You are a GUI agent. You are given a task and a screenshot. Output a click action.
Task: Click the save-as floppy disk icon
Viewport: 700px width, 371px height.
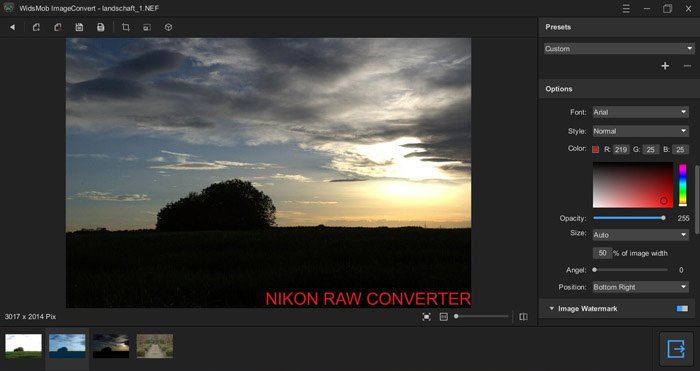click(x=79, y=27)
